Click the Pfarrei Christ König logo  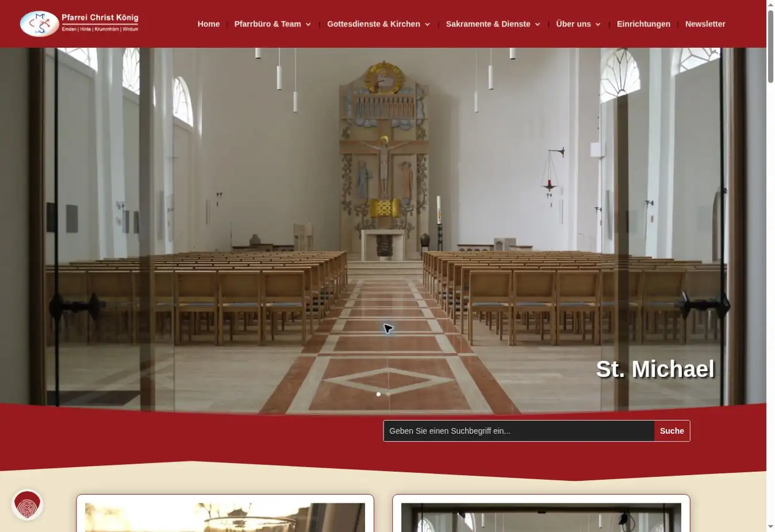[x=79, y=24]
